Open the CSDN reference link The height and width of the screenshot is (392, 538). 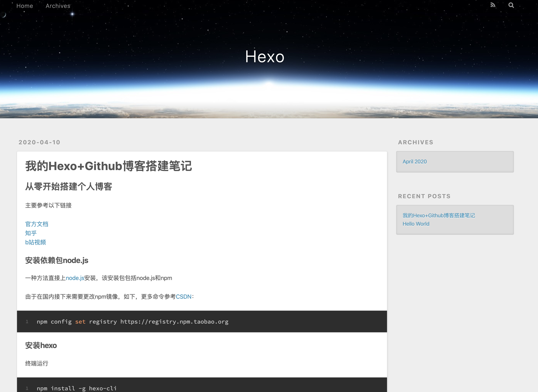click(x=184, y=297)
